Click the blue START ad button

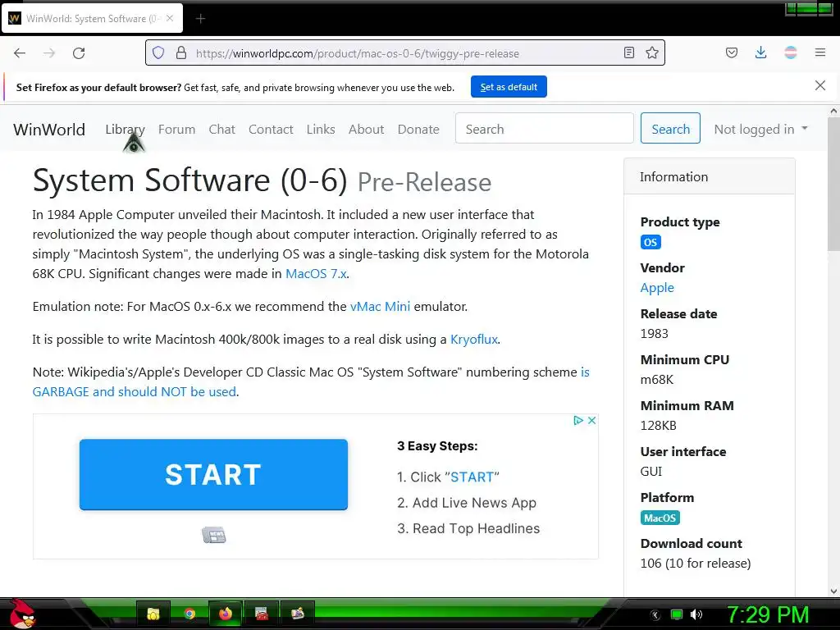point(213,475)
